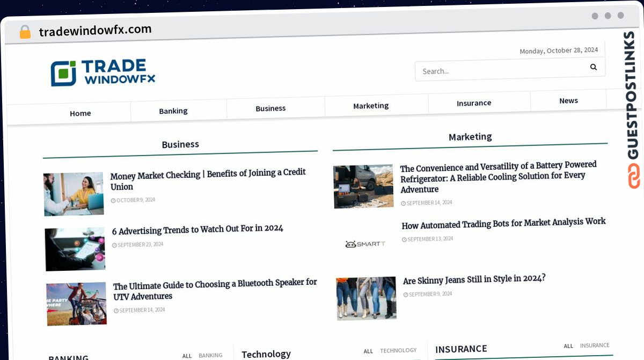This screenshot has width=644, height=360.
Task: Select INSURANCE filter tab
Action: pyautogui.click(x=595, y=345)
